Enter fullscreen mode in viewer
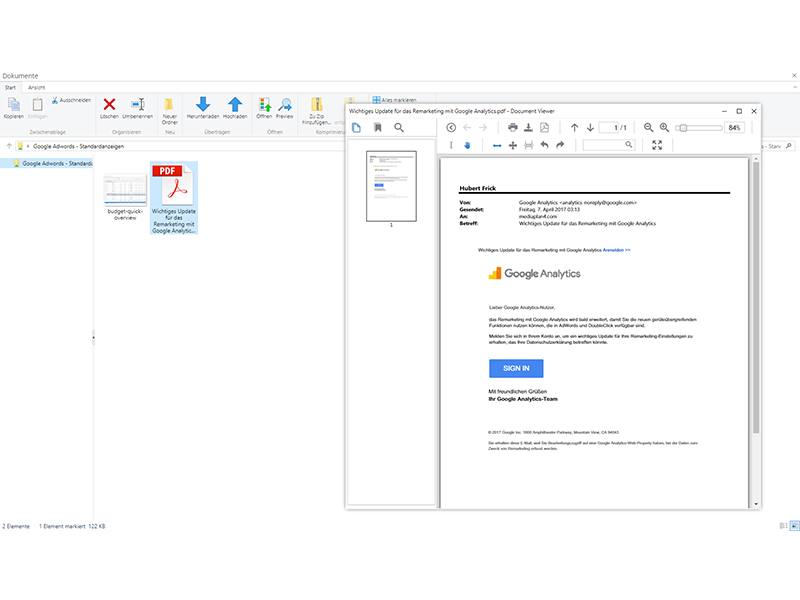The height and width of the screenshot is (600, 800). tap(657, 145)
